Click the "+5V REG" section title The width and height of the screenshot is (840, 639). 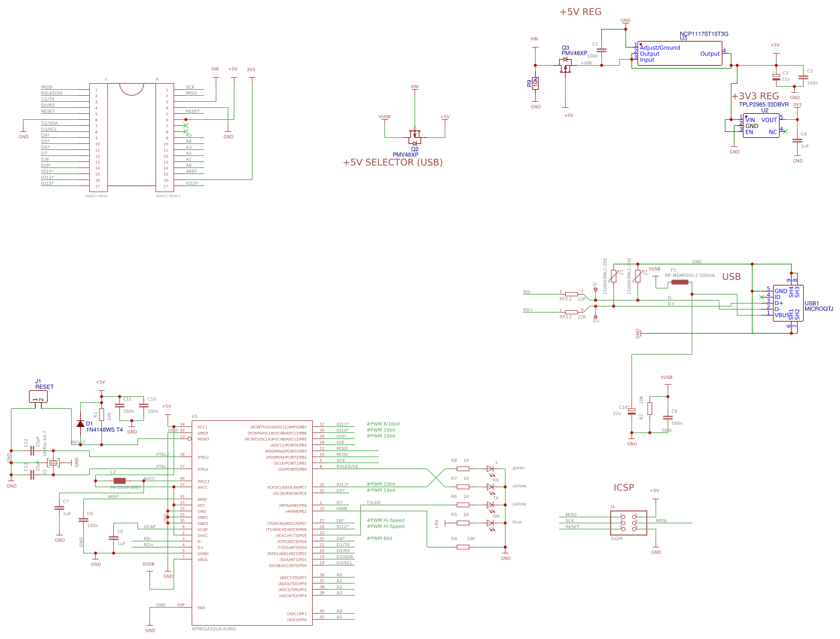click(x=580, y=12)
